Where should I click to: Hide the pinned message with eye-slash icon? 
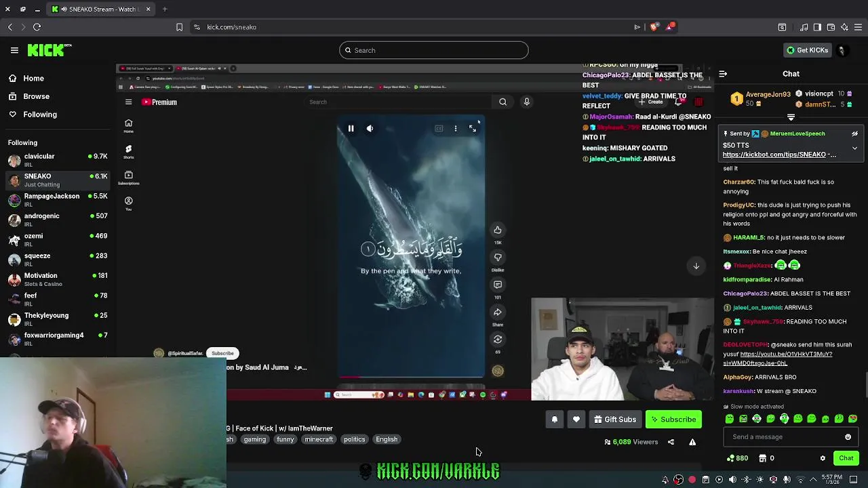(854, 134)
